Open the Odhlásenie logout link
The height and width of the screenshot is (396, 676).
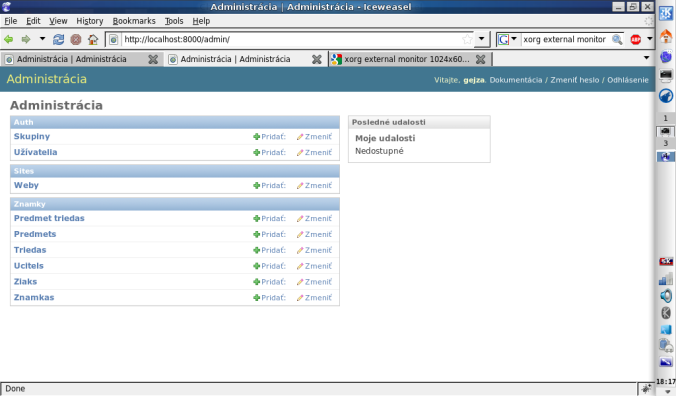tap(628, 80)
